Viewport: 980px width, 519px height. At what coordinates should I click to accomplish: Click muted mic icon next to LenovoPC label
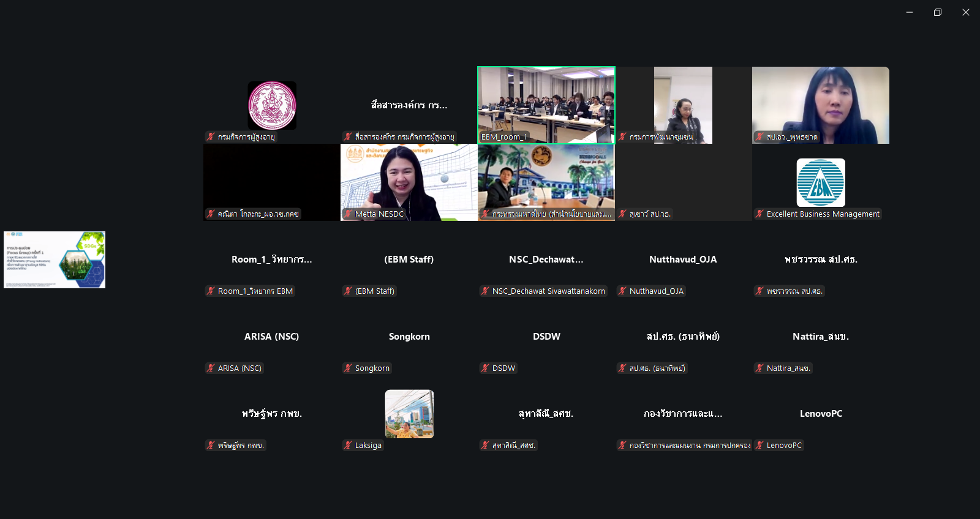tap(759, 446)
